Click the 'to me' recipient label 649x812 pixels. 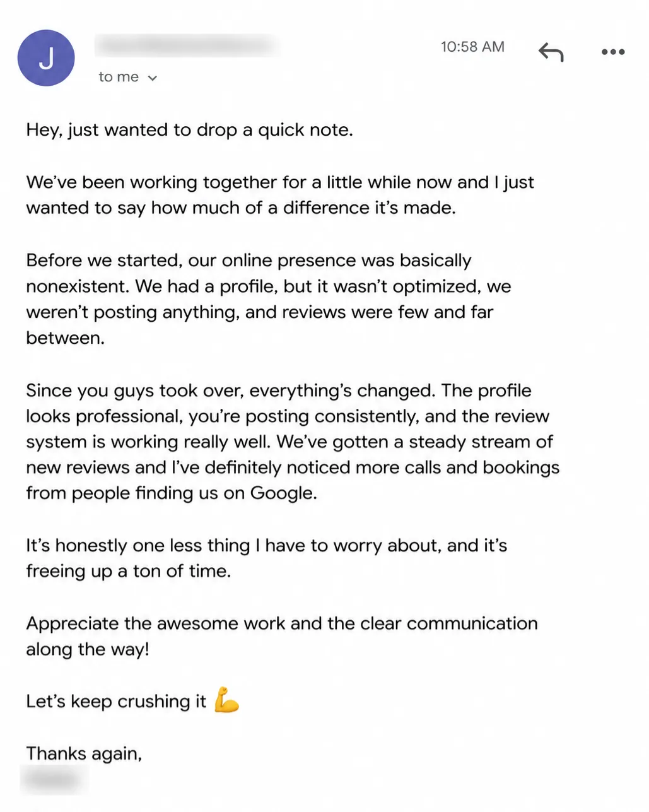[119, 77]
